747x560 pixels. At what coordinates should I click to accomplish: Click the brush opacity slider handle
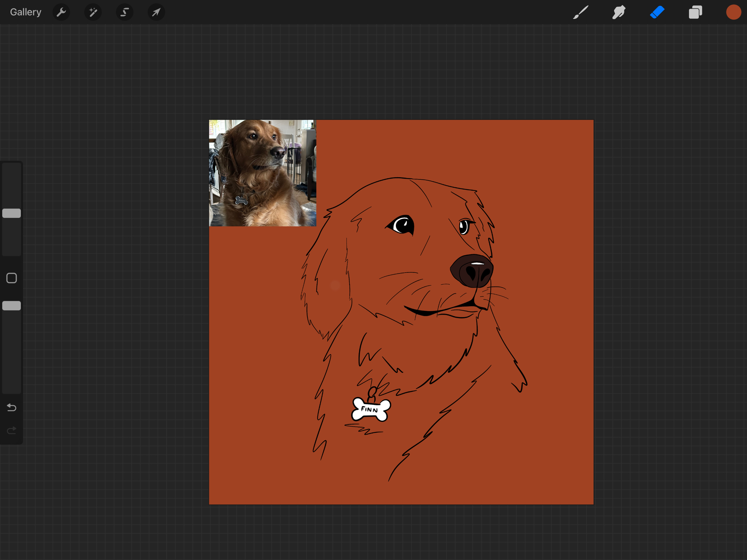pos(12,306)
